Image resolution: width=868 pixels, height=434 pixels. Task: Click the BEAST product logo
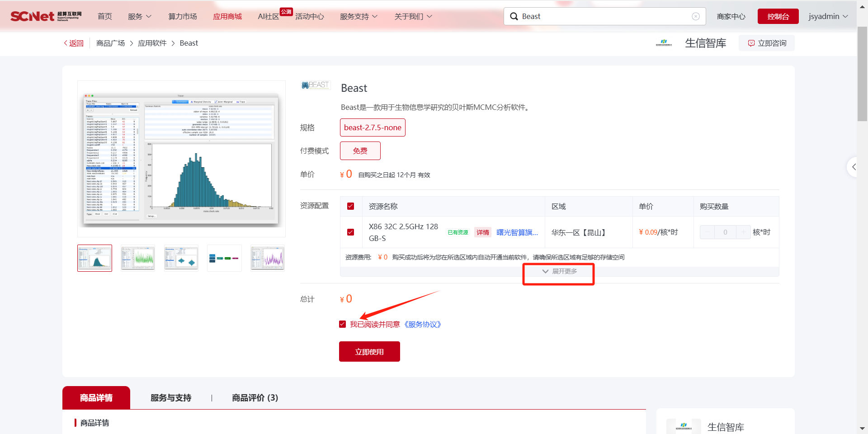[316, 85]
